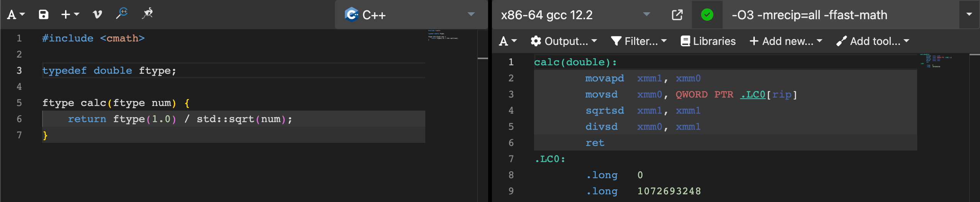This screenshot has width=980, height=202.
Task: Click the green compilation status checkmark
Action: 707,15
